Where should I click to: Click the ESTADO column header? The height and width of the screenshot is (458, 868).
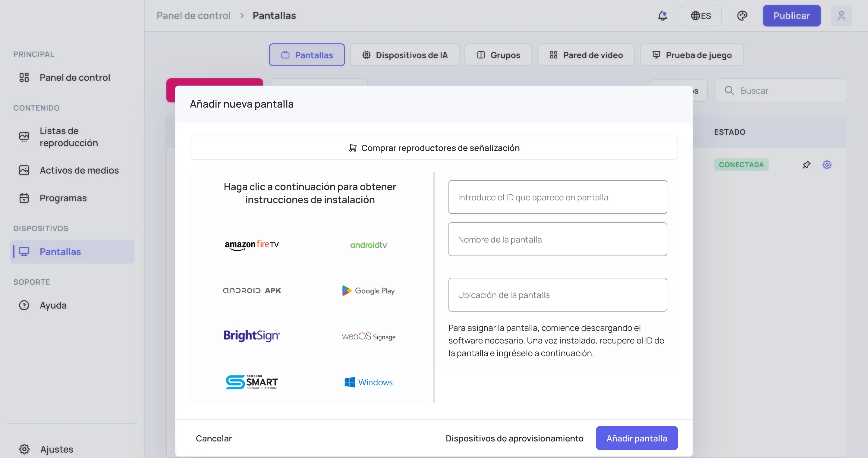[729, 132]
